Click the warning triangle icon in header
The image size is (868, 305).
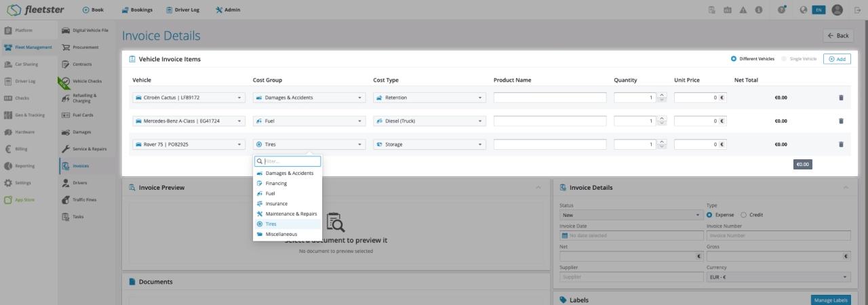click(x=743, y=9)
